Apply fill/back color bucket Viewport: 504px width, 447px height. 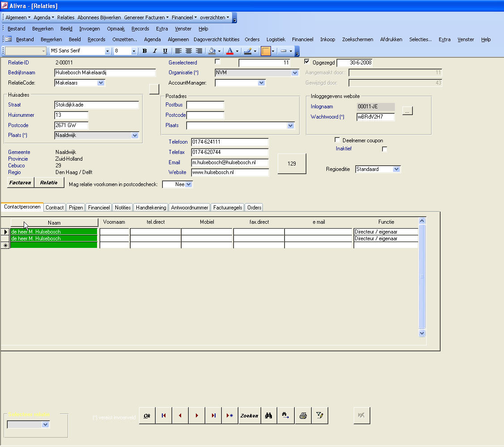point(212,51)
